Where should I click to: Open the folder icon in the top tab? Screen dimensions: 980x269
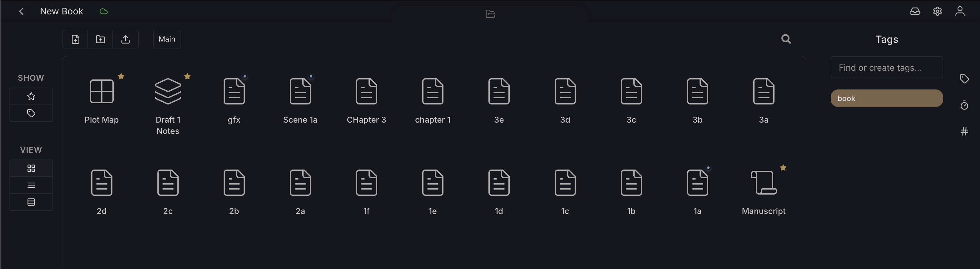coord(490,14)
